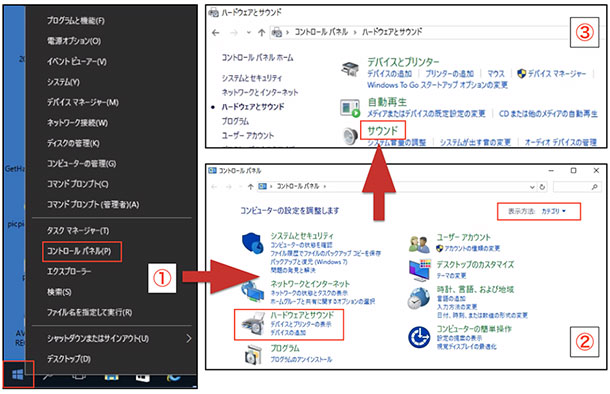This screenshot has width=610, height=394.
Task: Click the Network and Internet globe icon
Action: pos(252,292)
